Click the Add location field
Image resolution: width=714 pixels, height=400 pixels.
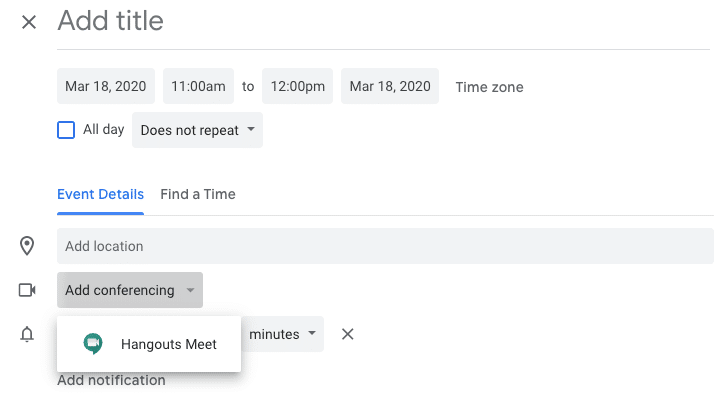(385, 246)
